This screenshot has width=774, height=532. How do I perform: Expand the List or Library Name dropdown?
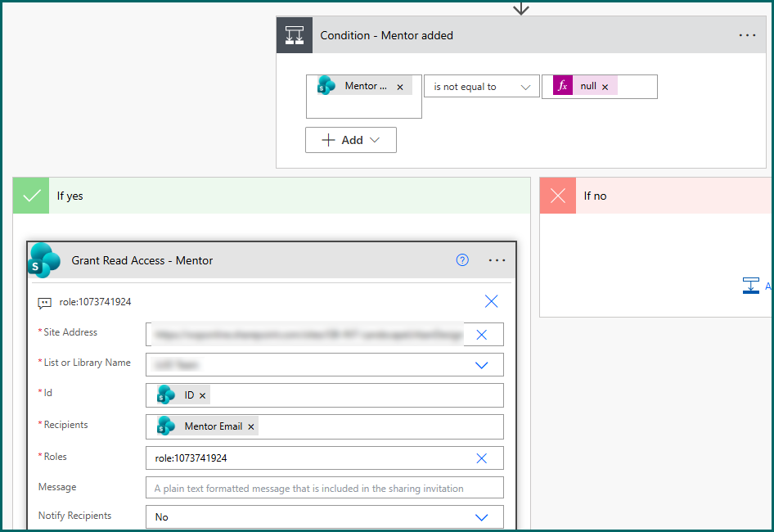tap(481, 365)
